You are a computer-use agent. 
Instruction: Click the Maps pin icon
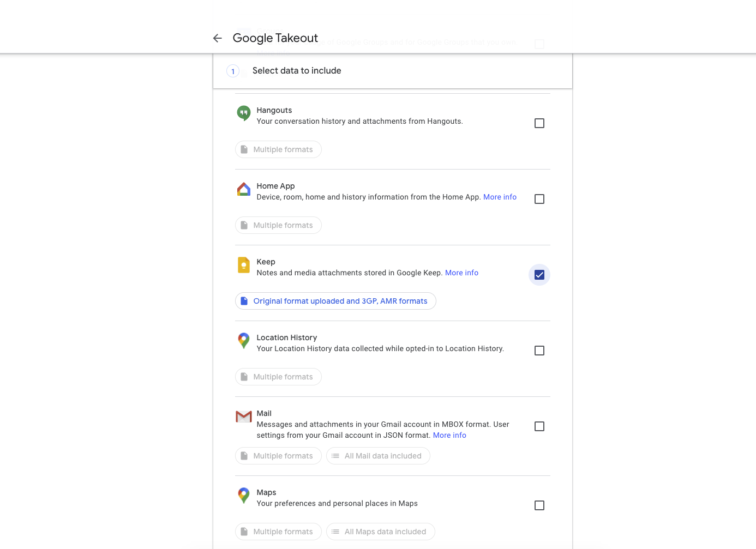(244, 496)
